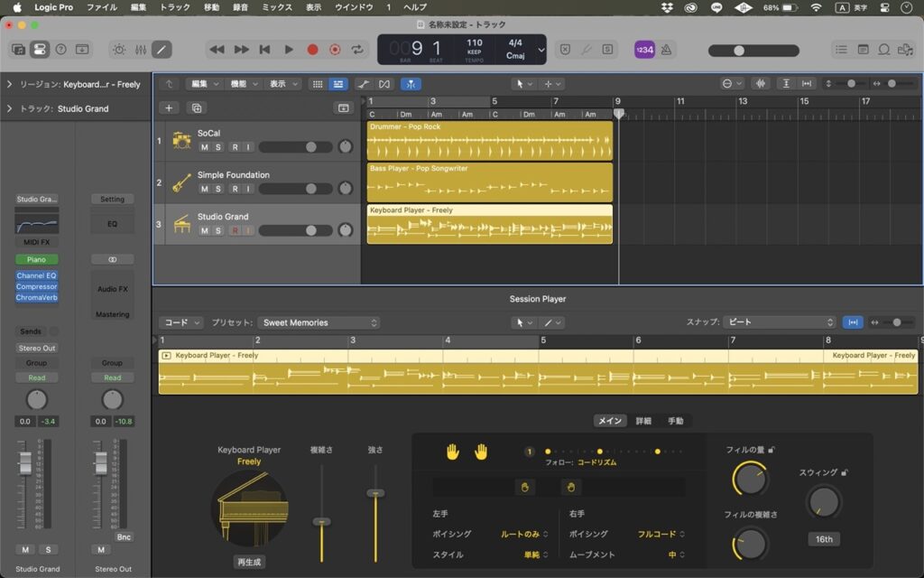Click the add track plus button
The height and width of the screenshot is (578, 924).
click(169, 108)
